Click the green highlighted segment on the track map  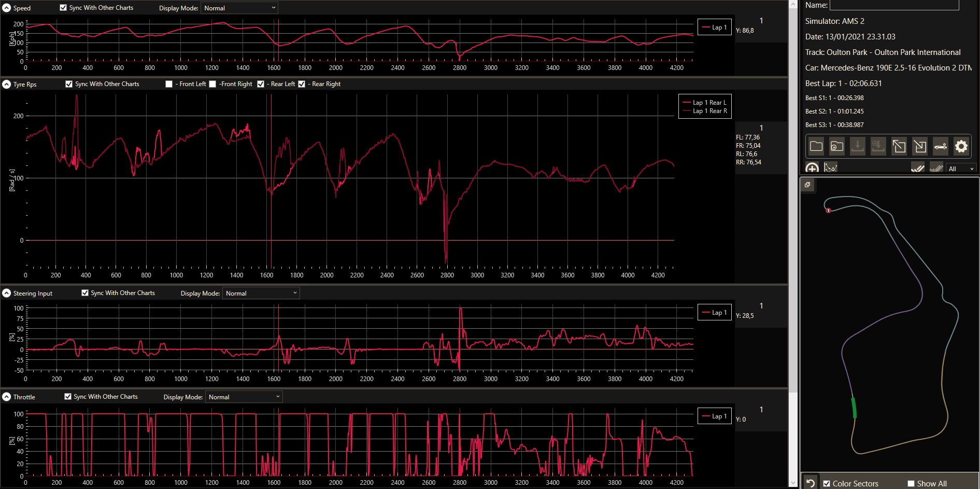click(854, 408)
